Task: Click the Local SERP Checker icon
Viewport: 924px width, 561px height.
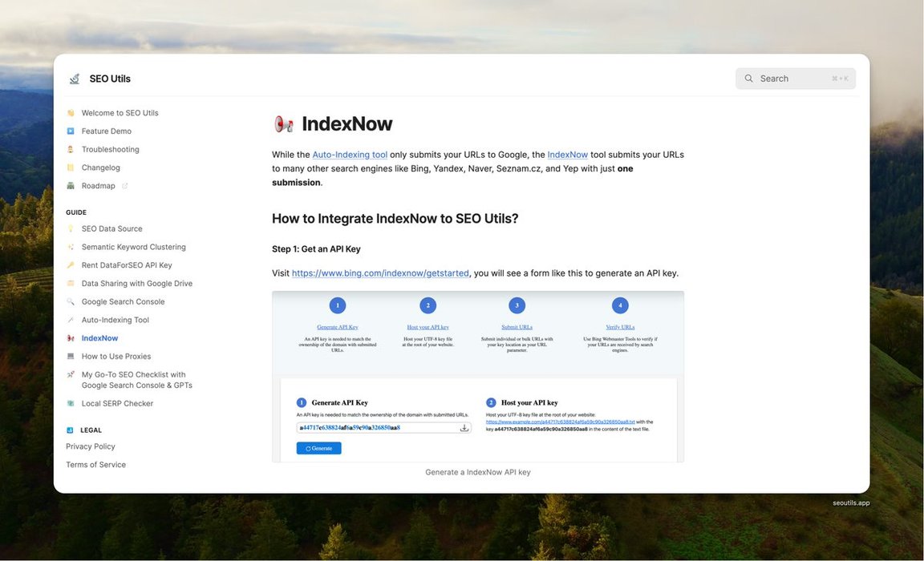Action: pos(71,404)
